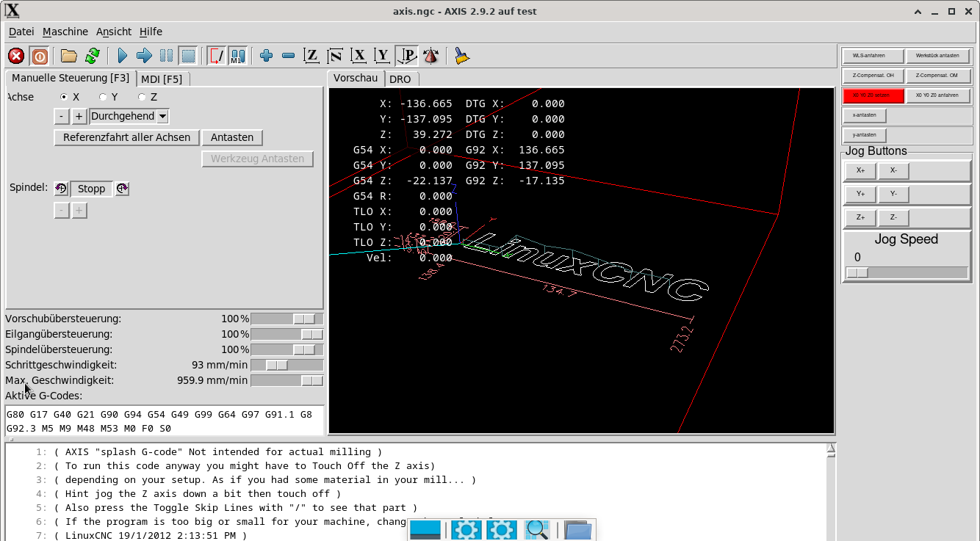The image size is (980, 541).
Task: Toggle skip lines with slash icon
Action: tap(217, 56)
